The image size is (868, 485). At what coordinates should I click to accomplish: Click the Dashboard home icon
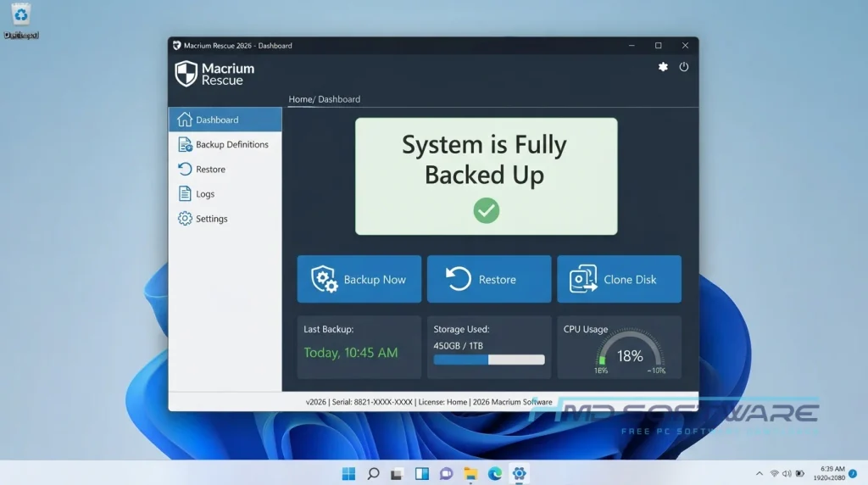(184, 119)
